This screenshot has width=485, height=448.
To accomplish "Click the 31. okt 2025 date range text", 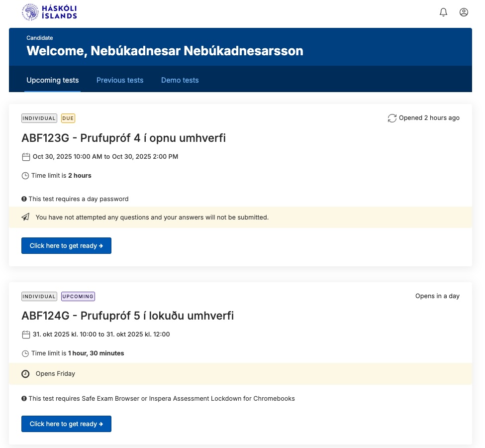I will 101,335.
